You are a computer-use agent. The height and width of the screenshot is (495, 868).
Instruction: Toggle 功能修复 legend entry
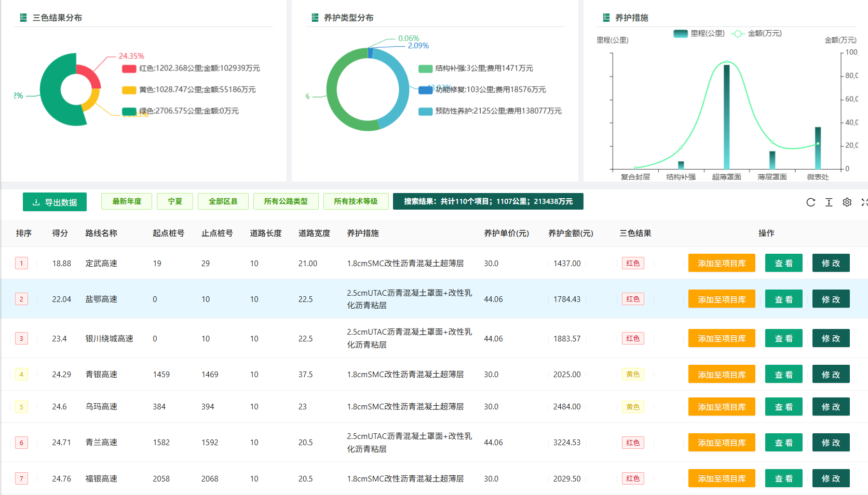tap(482, 90)
